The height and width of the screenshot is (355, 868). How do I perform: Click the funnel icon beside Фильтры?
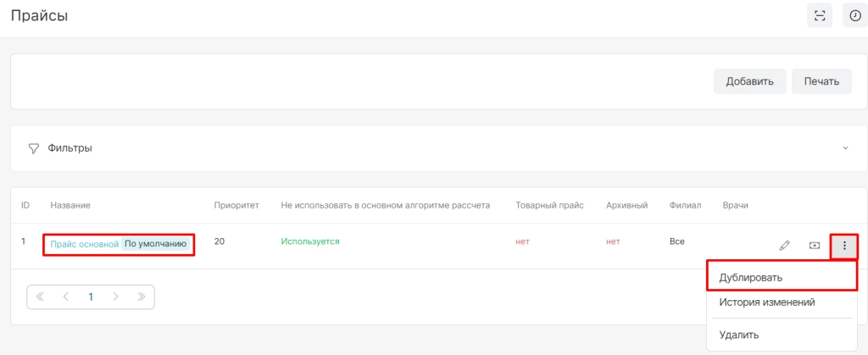(34, 148)
